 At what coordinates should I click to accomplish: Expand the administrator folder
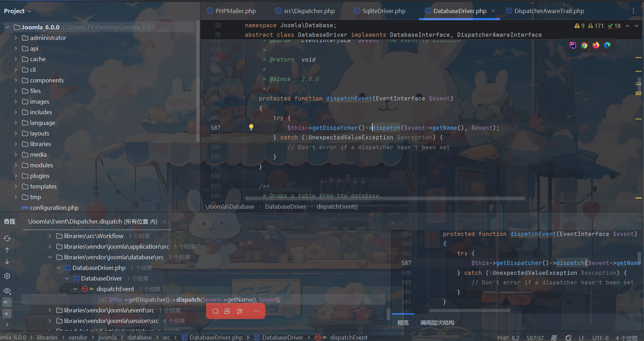tap(16, 38)
